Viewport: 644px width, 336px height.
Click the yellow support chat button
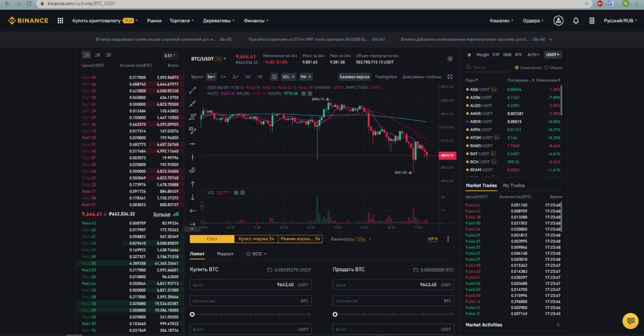(x=630, y=320)
